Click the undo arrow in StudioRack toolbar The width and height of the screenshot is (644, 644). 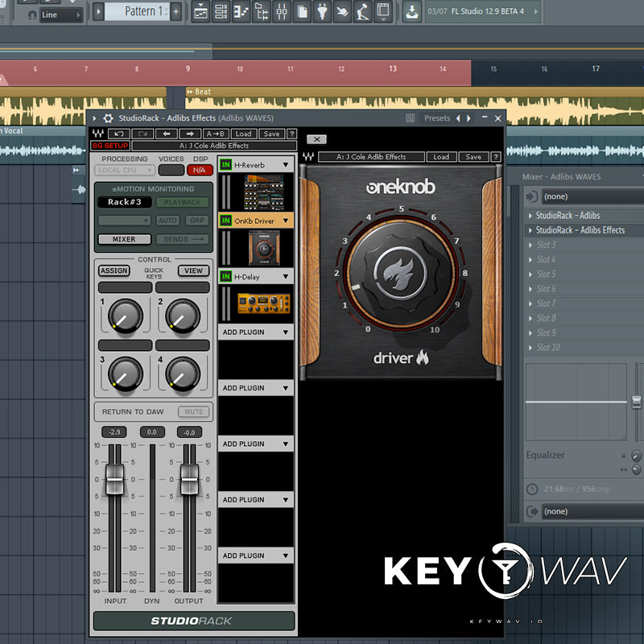[x=119, y=134]
